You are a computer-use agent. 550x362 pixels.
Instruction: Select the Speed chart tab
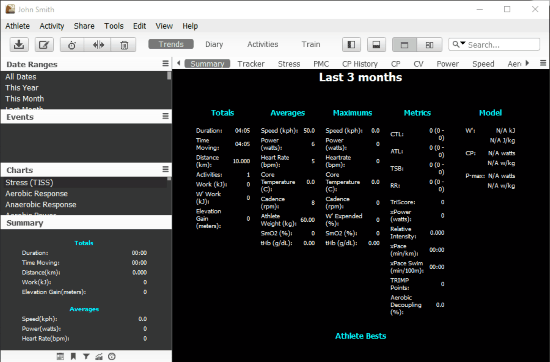click(x=483, y=64)
